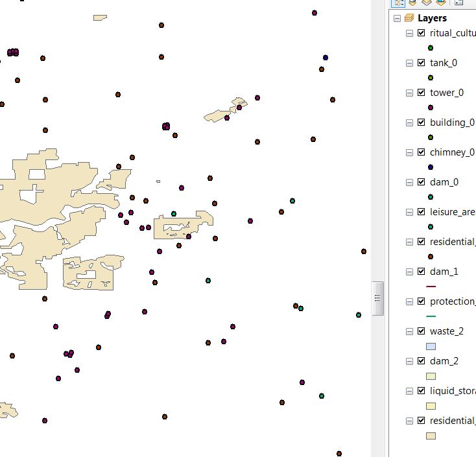
Task: Open liquid_stora pale yellow fill swatch
Action: (x=431, y=406)
